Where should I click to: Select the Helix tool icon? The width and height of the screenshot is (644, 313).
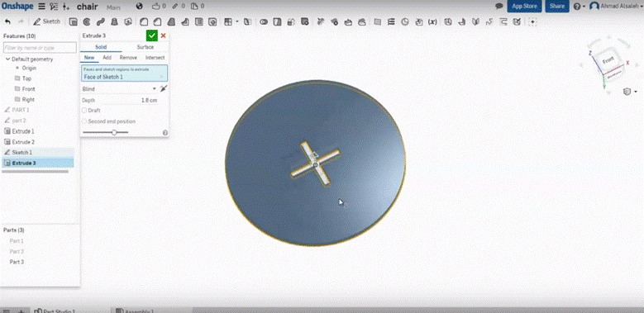pos(391,21)
